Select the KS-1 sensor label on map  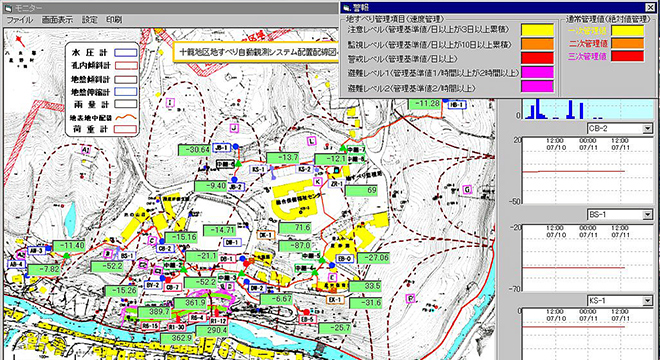coord(258,169)
